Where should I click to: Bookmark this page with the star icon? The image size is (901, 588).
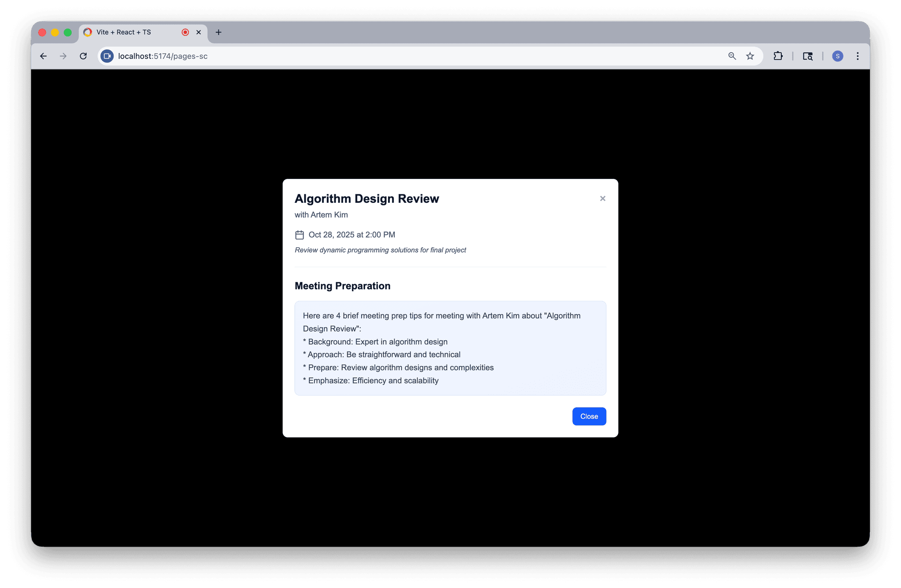[x=750, y=56]
